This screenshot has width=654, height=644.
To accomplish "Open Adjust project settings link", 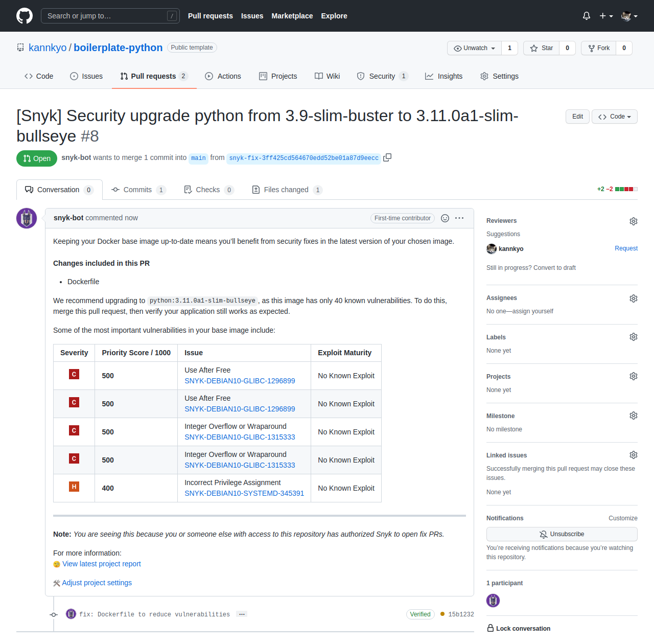I will (97, 583).
